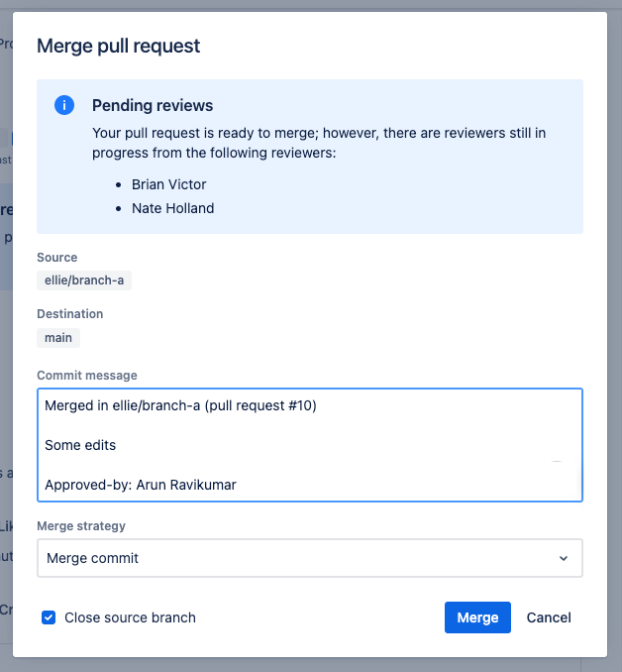The width and height of the screenshot is (622, 672).
Task: Click the Source label
Action: [x=57, y=257]
